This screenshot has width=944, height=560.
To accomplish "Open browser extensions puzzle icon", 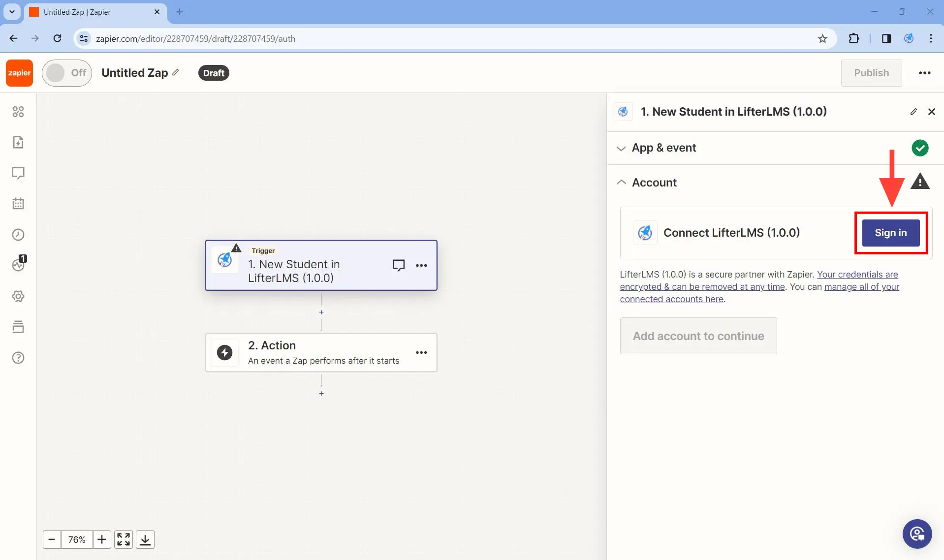I will click(x=854, y=38).
